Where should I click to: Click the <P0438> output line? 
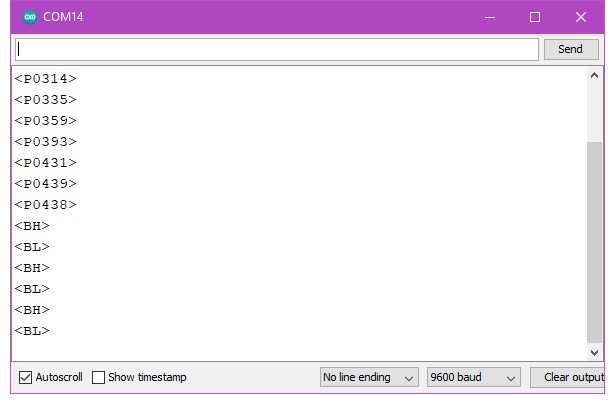click(46, 205)
